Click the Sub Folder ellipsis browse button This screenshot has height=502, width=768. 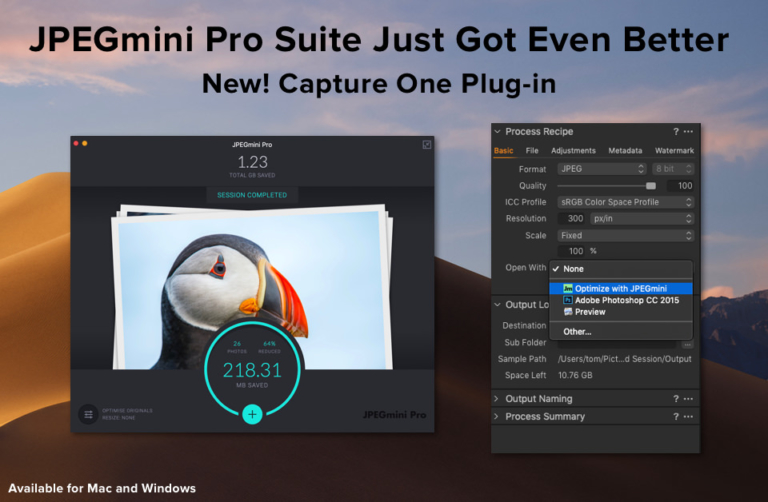click(x=688, y=344)
